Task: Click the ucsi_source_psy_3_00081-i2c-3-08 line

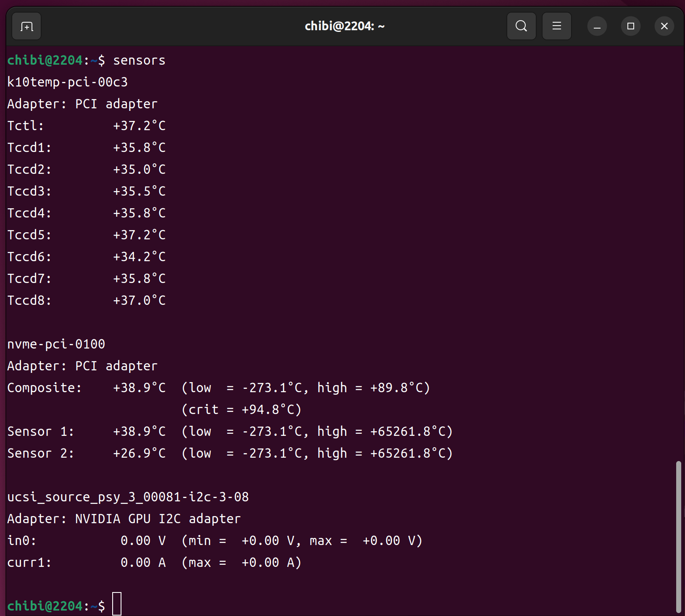Action: (128, 497)
